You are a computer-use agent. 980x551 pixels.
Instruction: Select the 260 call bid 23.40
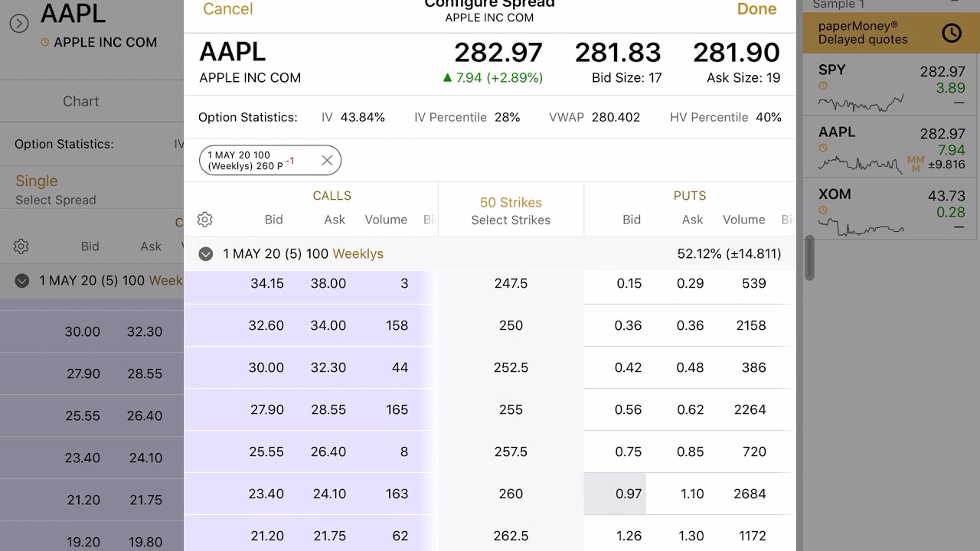[266, 494]
